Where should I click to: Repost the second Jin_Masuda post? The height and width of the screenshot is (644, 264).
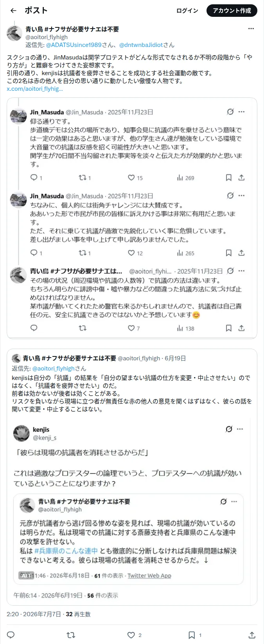pos(82,253)
